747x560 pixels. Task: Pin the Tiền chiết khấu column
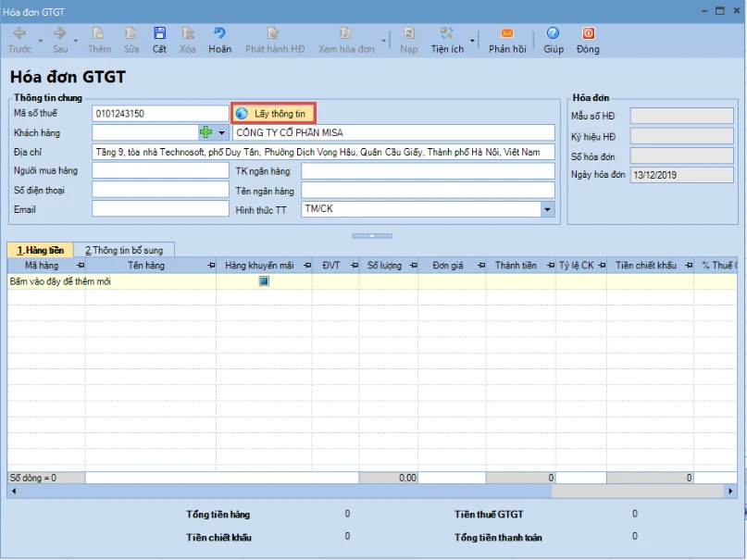pyautogui.click(x=689, y=266)
